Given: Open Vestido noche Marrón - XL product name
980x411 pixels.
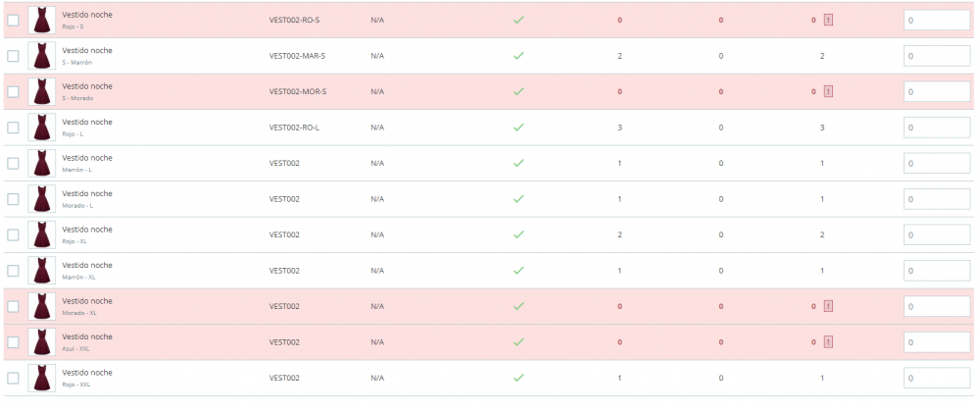Looking at the screenshot, I should (87, 265).
